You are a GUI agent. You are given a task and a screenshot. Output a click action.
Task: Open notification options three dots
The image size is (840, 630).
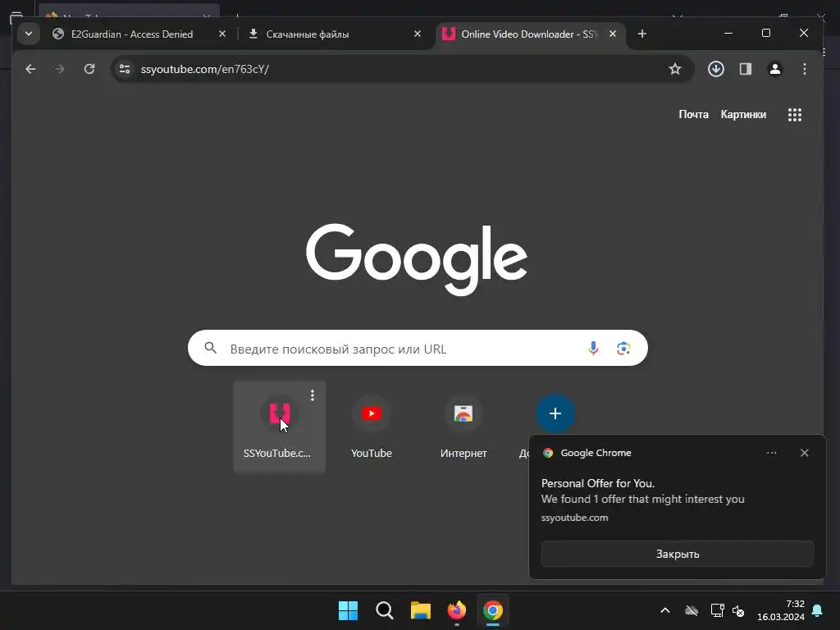point(771,453)
